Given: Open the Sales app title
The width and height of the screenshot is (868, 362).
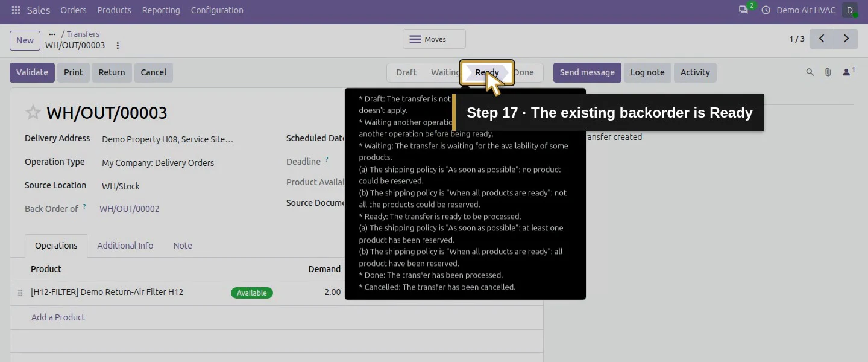Looking at the screenshot, I should point(39,10).
